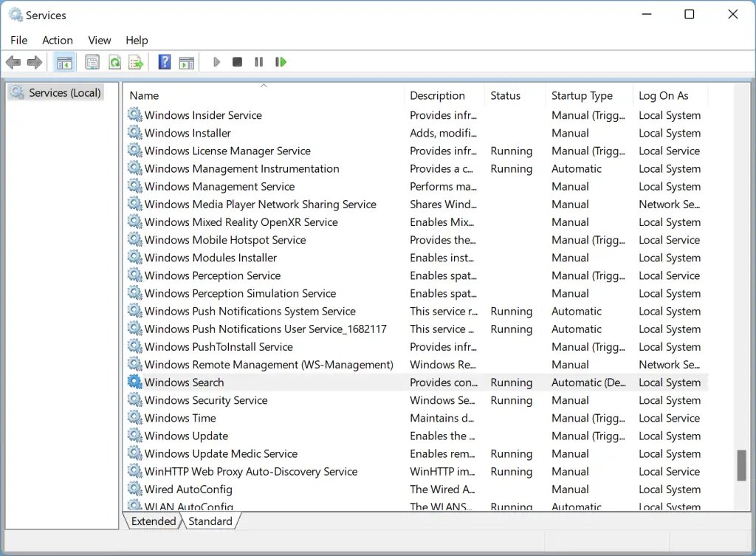This screenshot has width=756, height=556.
Task: Click gear icon beside Windows Search
Action: (x=135, y=382)
